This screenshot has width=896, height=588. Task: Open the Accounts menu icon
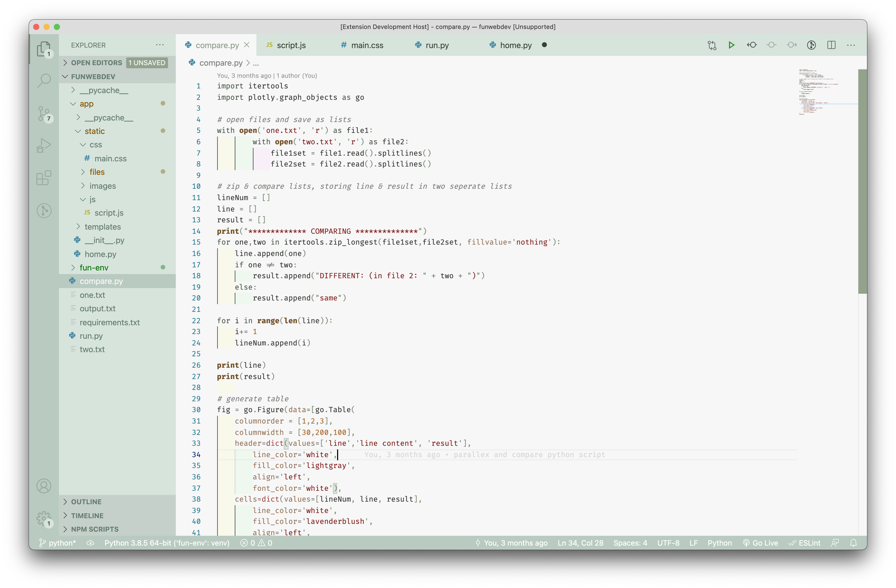pyautogui.click(x=44, y=486)
